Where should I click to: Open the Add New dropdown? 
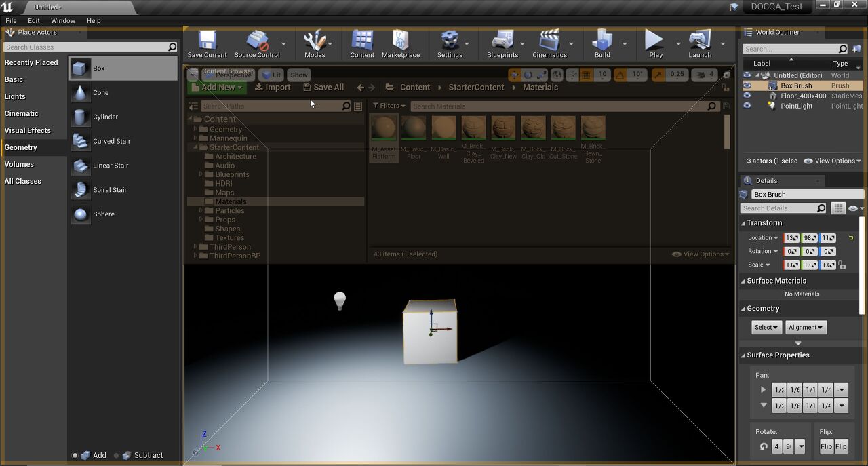217,88
